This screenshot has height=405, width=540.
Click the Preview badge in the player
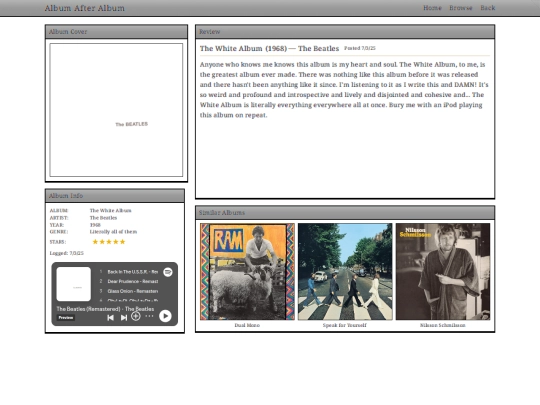coord(65,318)
